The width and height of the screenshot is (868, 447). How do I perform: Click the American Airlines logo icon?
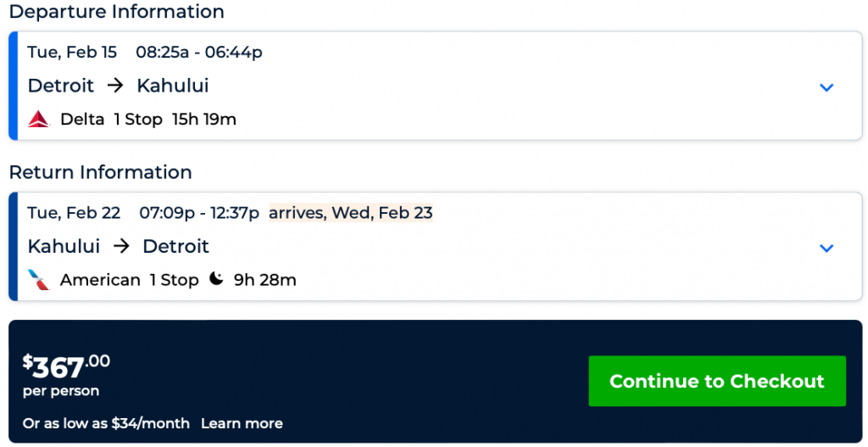[39, 280]
